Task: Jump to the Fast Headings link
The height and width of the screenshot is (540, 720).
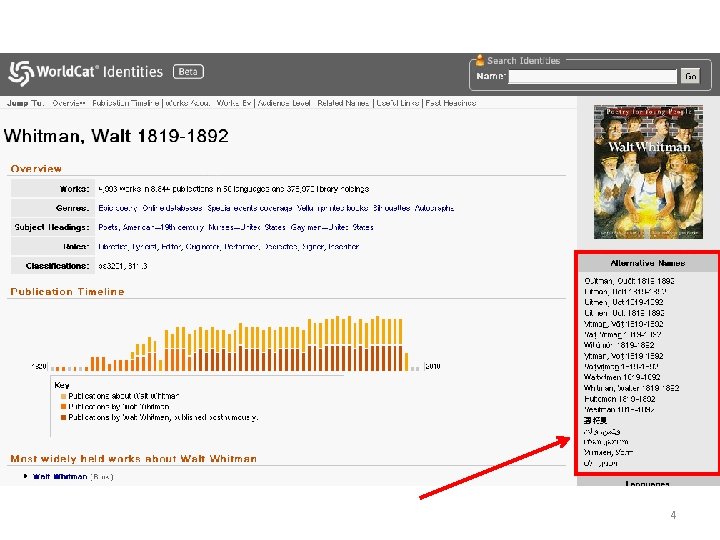Action: [x=450, y=103]
